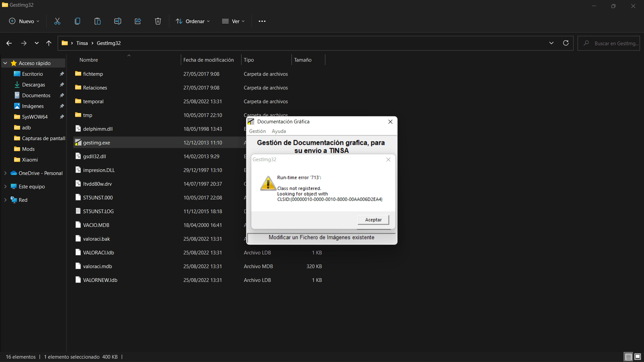
Task: Switch to large thumbnails view icon
Action: pyautogui.click(x=638, y=357)
